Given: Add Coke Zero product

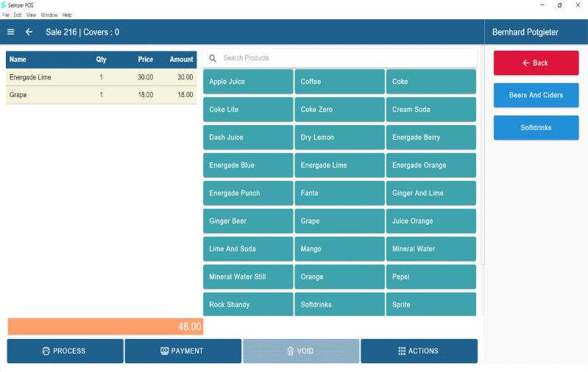Looking at the screenshot, I should coord(339,110).
